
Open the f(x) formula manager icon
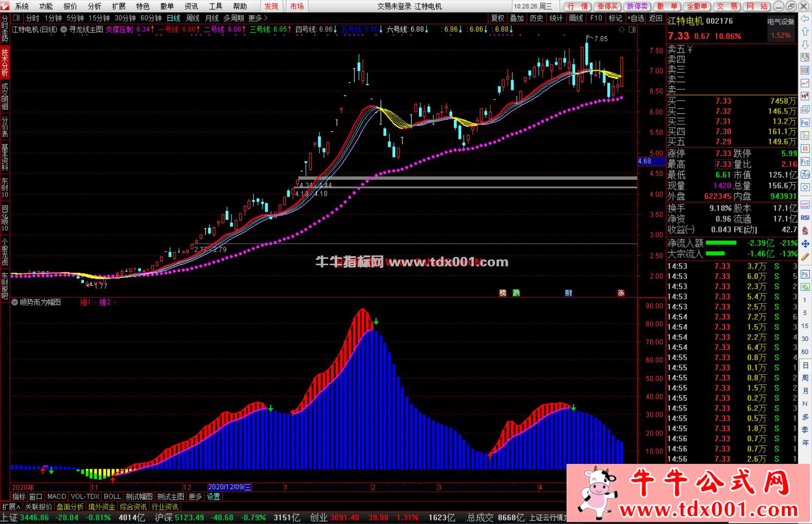(805, 175)
